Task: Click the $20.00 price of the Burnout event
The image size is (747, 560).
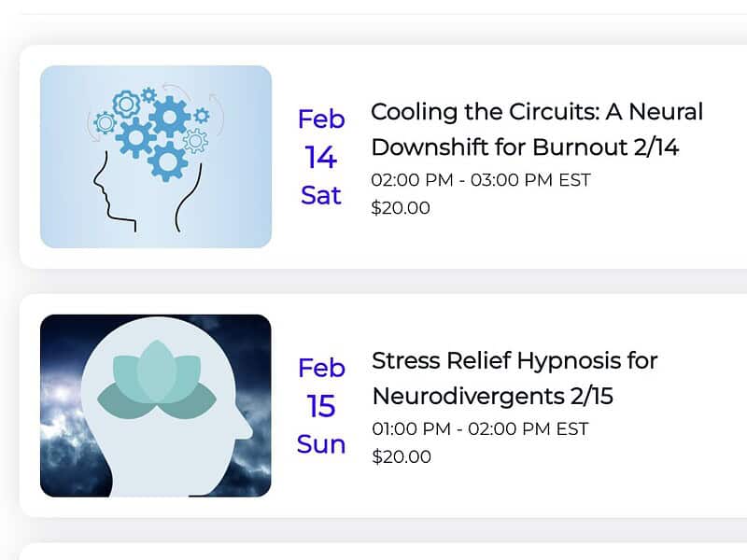Action: tap(401, 207)
